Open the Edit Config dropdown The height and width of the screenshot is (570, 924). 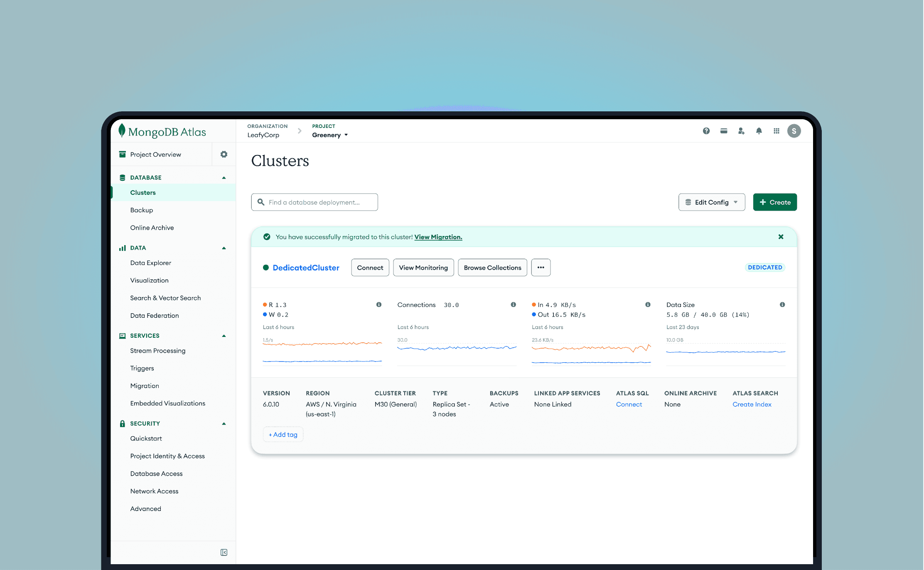[711, 202]
